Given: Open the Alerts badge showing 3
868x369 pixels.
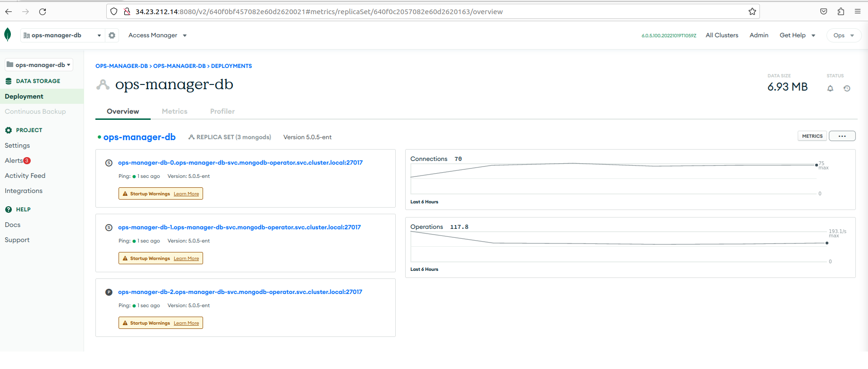Looking at the screenshot, I should [x=27, y=160].
